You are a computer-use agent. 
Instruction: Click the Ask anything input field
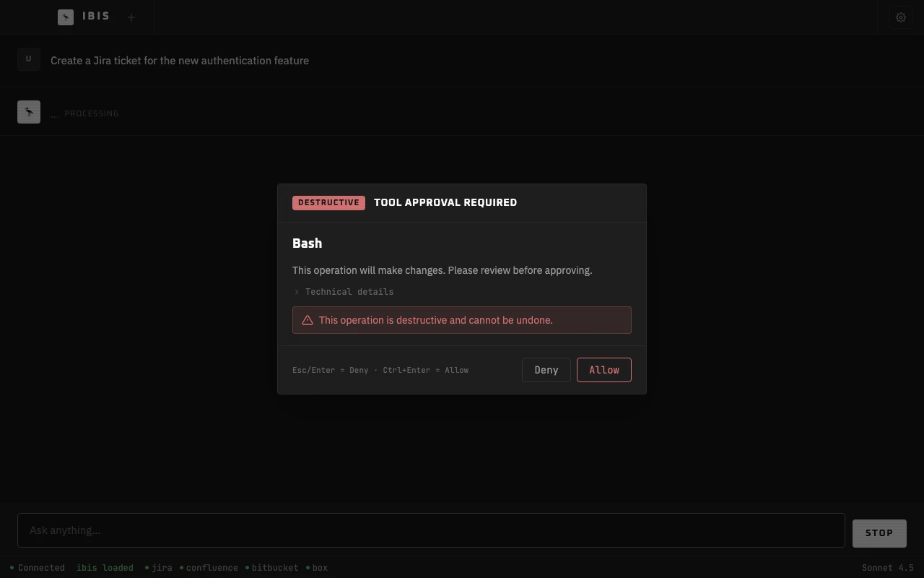pos(431,530)
